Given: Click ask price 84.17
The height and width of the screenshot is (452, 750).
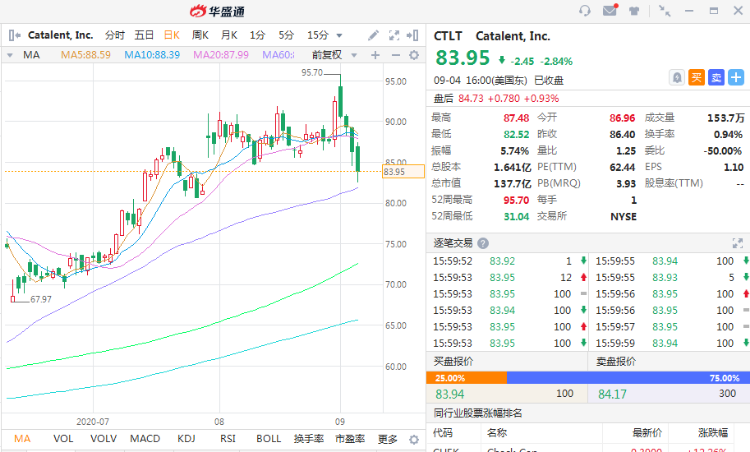Looking at the screenshot, I should pos(612,395).
